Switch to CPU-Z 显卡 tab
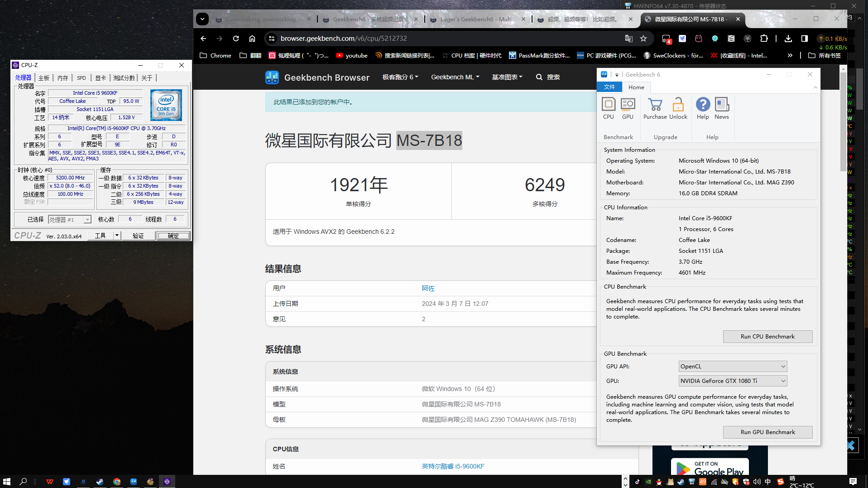868x488 pixels. tap(101, 78)
